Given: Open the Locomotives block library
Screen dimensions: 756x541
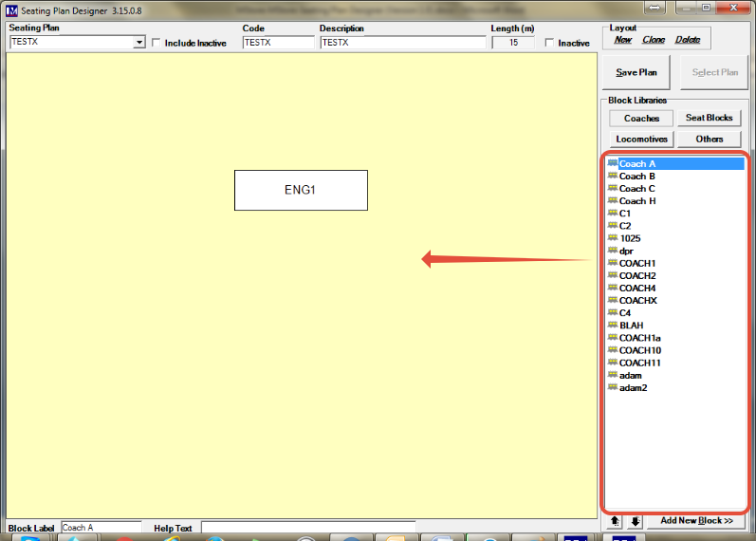Looking at the screenshot, I should [641, 139].
